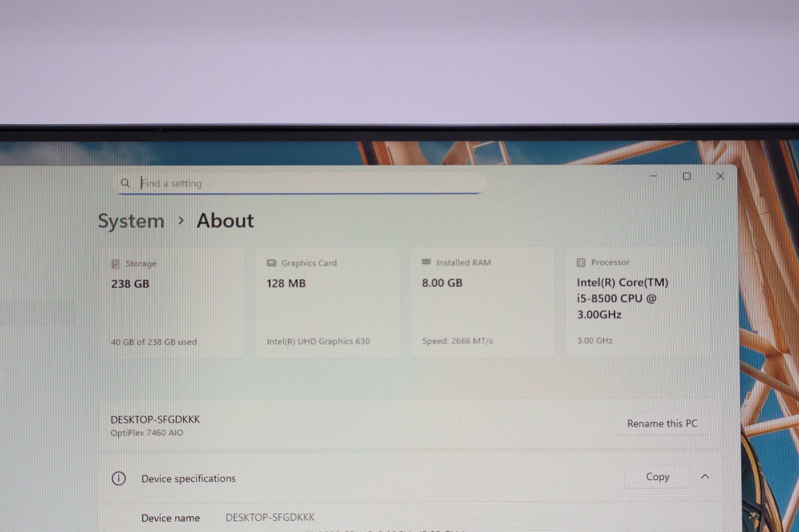Focus the Find a setting field

point(301,183)
